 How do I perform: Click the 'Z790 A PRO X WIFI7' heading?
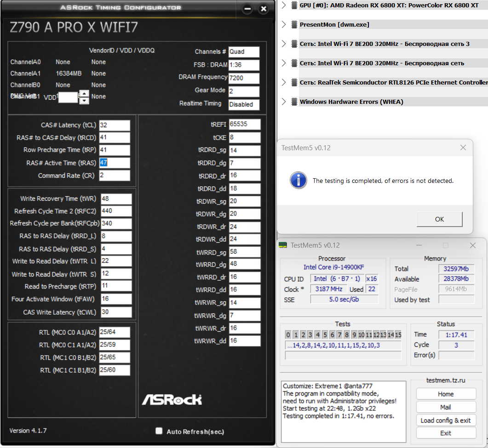click(74, 28)
